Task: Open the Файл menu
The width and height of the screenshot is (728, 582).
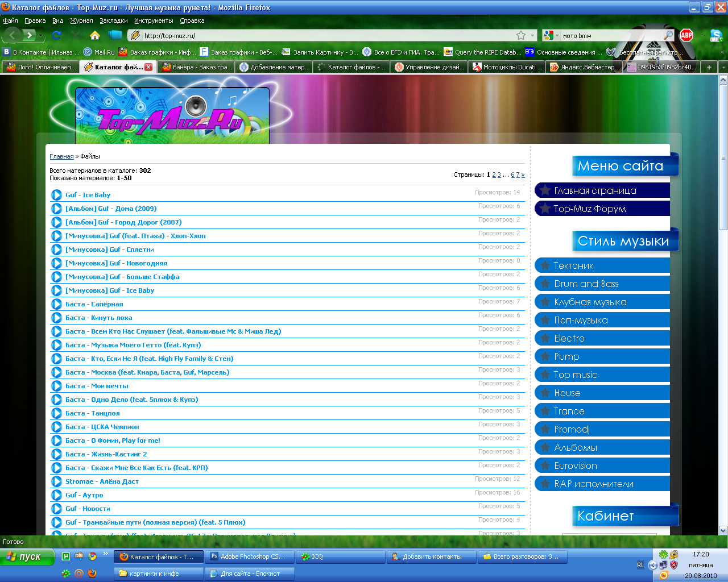Action: pos(10,20)
